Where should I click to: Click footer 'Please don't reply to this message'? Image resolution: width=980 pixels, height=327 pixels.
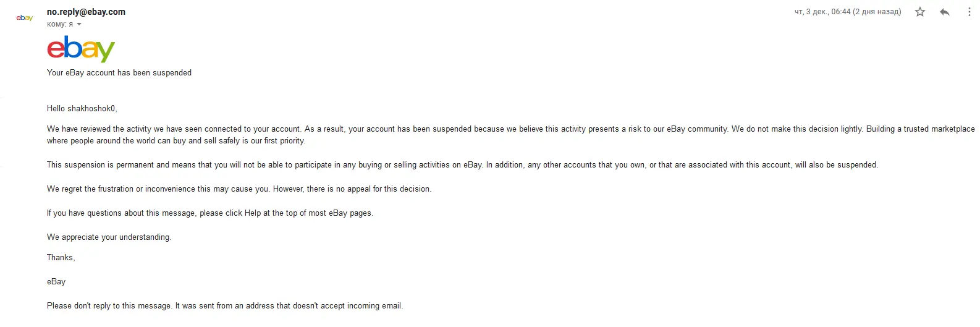[x=225, y=305]
